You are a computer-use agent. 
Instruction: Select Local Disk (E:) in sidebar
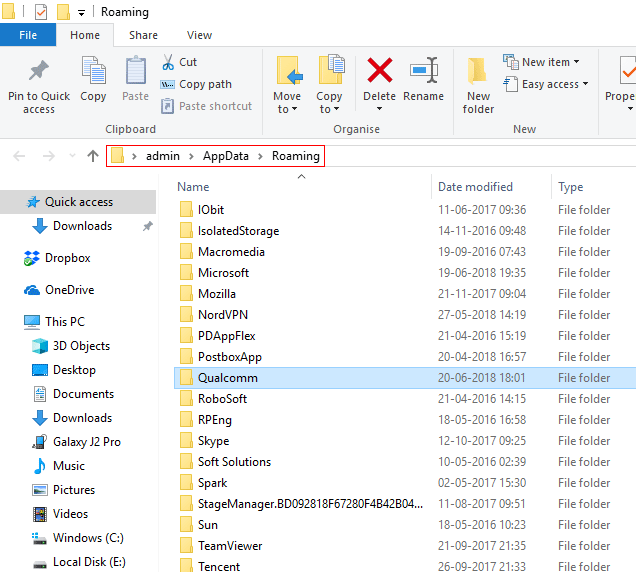point(89,562)
